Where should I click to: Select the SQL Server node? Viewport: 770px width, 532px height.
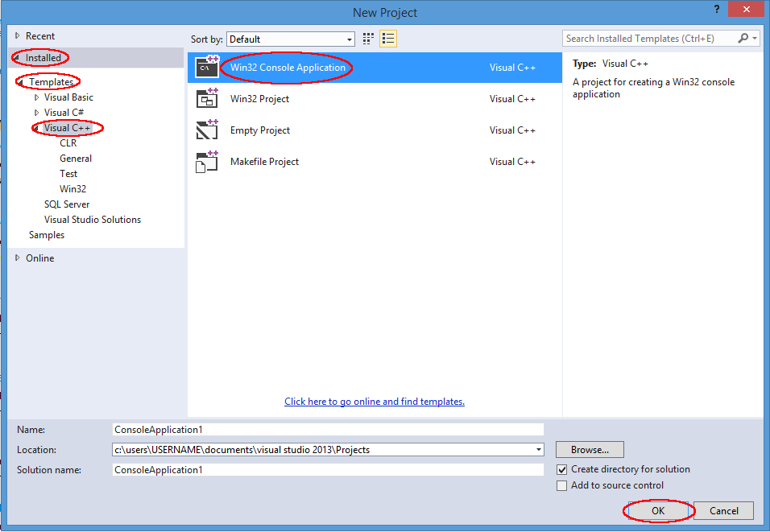(x=67, y=204)
